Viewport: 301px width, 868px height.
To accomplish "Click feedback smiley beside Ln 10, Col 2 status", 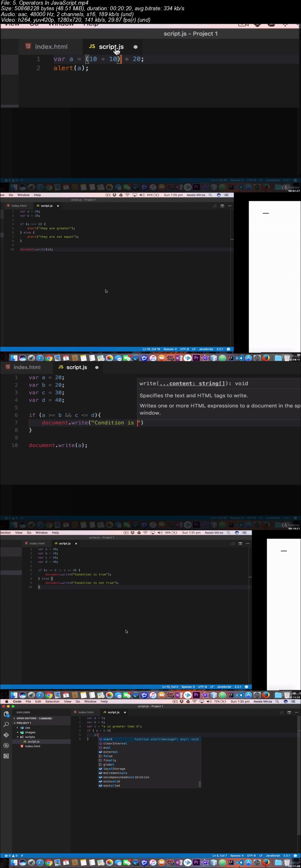I will (x=246, y=687).
